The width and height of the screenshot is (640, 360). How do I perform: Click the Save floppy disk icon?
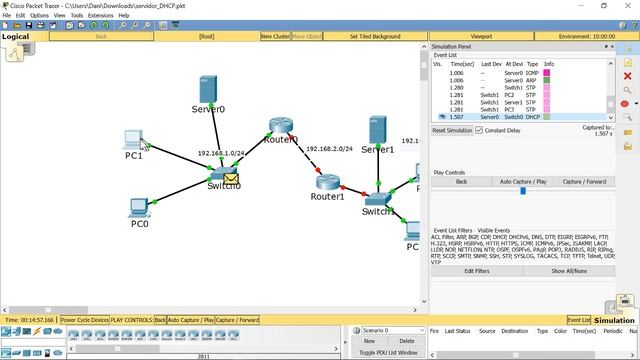tap(29, 25)
